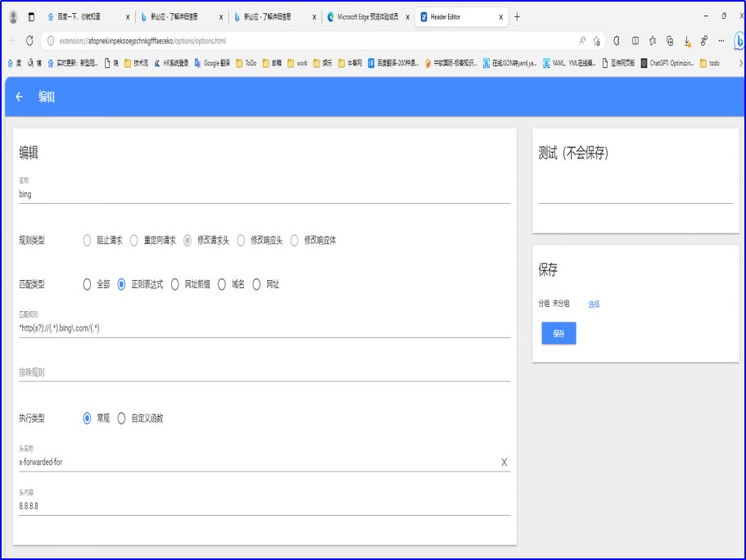Click the 保存 button to save
Screen dimensions: 746x560
[558, 333]
